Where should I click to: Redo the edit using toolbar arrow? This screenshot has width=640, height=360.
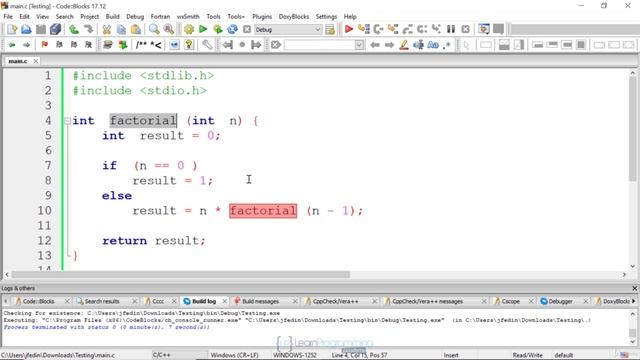click(88, 29)
